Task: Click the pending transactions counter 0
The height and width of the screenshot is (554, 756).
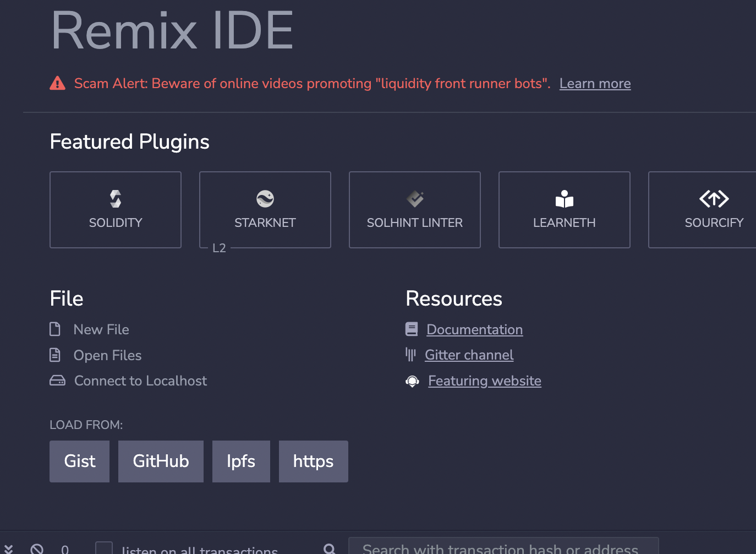Action: [65, 549]
